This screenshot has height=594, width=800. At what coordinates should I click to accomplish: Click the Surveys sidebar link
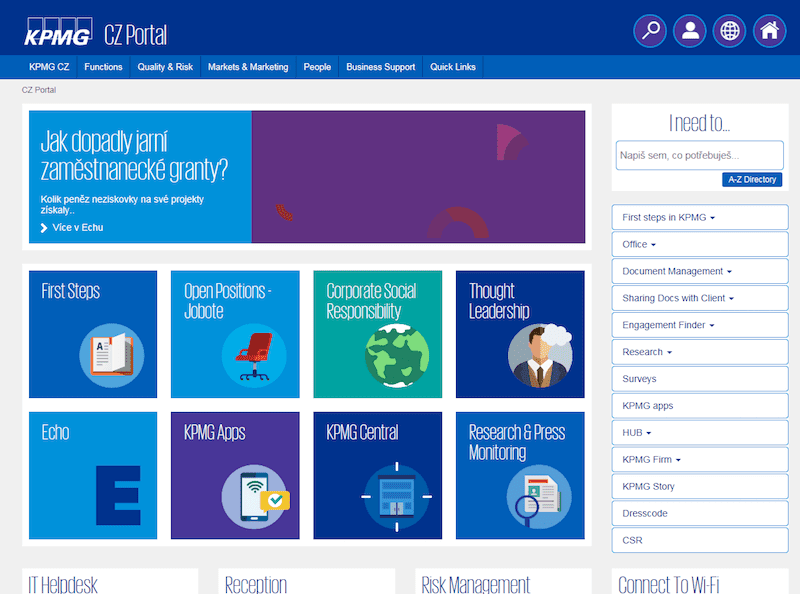click(699, 379)
